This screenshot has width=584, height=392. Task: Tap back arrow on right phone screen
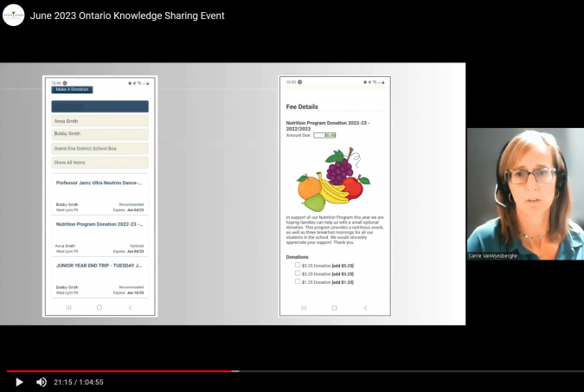tap(365, 307)
